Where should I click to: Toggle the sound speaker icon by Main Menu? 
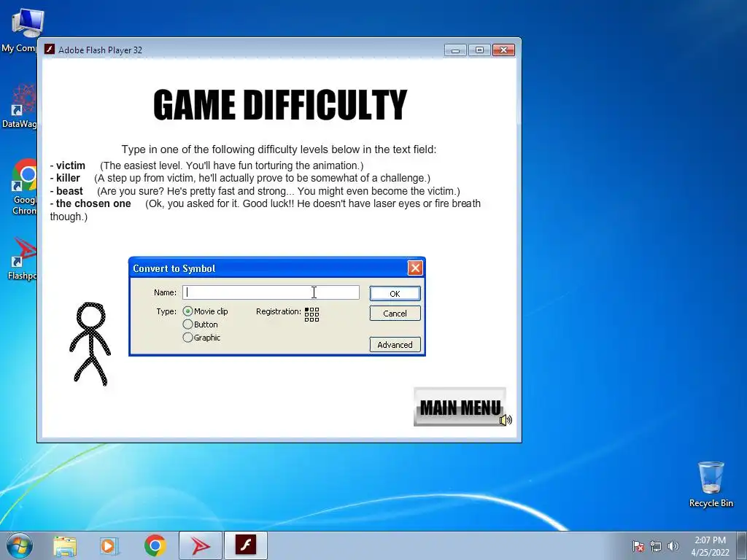point(506,419)
